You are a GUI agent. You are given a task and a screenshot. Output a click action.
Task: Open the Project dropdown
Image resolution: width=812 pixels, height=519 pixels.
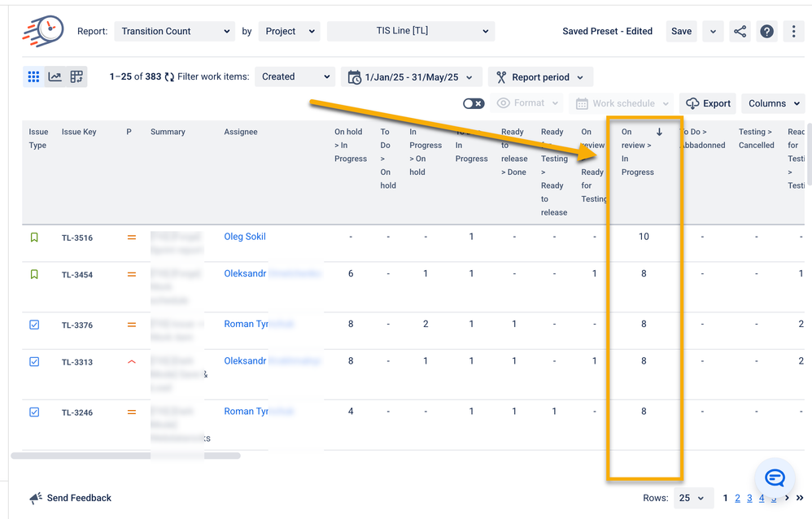289,31
